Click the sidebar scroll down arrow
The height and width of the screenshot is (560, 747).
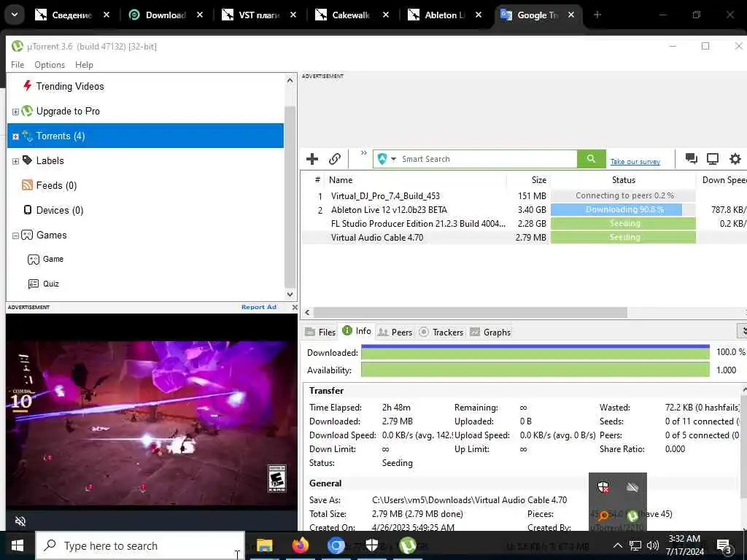click(290, 295)
